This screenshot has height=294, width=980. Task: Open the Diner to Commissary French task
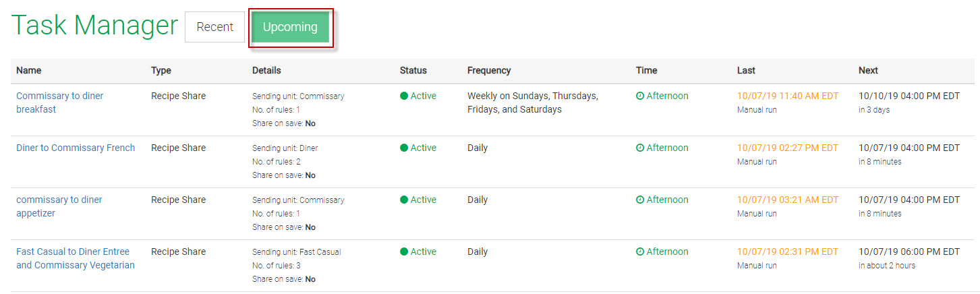click(76, 148)
